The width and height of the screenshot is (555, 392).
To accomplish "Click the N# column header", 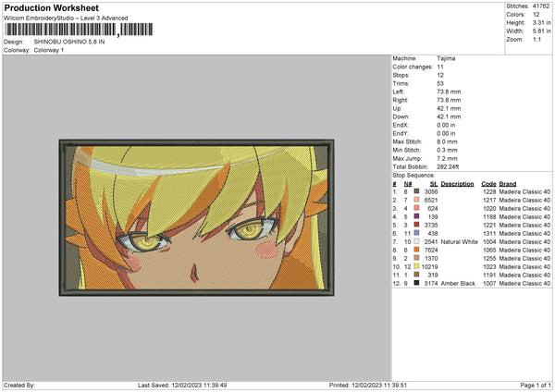I will 408,184.
